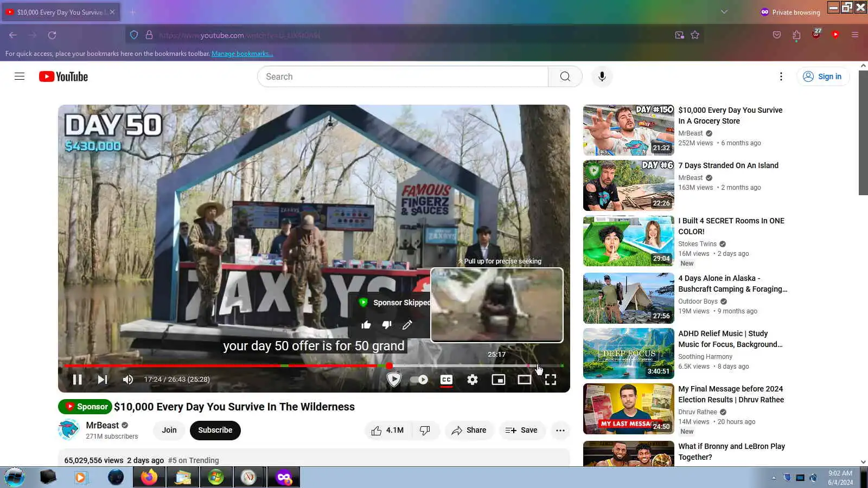Open the Manage bookmarks link
Image resolution: width=868 pixels, height=488 pixels.
pyautogui.click(x=242, y=54)
